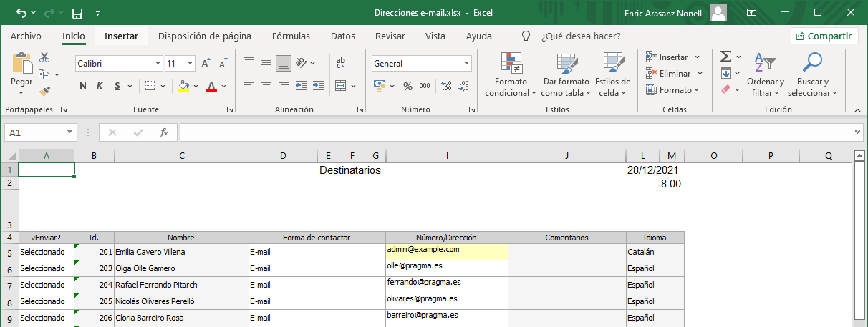Click the Percent style icon
868x327 pixels.
(408, 86)
